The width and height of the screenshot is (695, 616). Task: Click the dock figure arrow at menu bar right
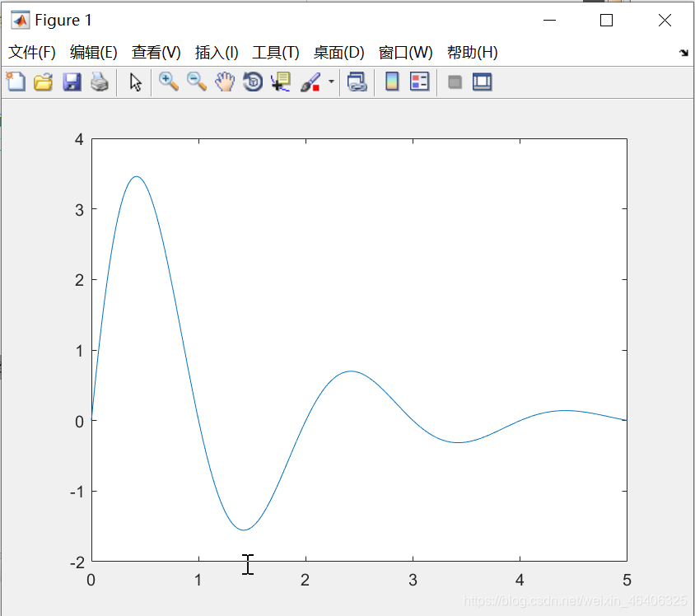[683, 53]
